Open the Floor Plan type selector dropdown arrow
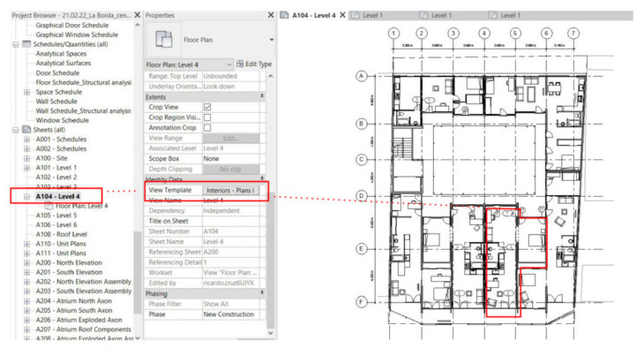The height and width of the screenshot is (363, 644). 271,41
